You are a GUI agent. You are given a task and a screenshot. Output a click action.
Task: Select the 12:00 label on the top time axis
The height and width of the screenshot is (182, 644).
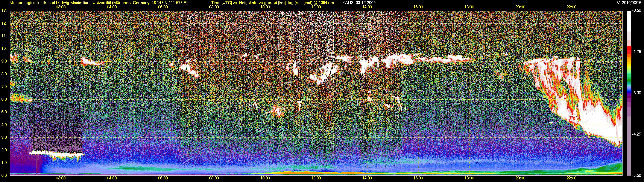click(x=316, y=7)
